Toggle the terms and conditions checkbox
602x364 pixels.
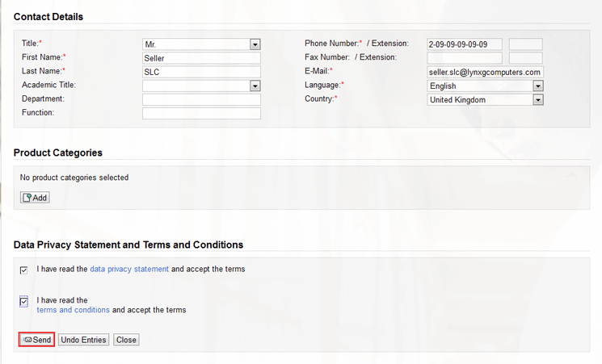pyautogui.click(x=24, y=301)
